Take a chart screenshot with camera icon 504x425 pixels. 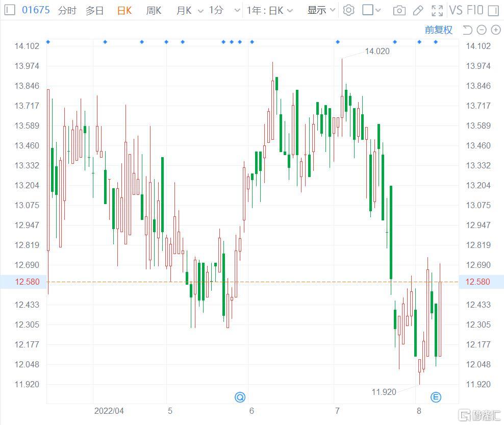pos(399,10)
